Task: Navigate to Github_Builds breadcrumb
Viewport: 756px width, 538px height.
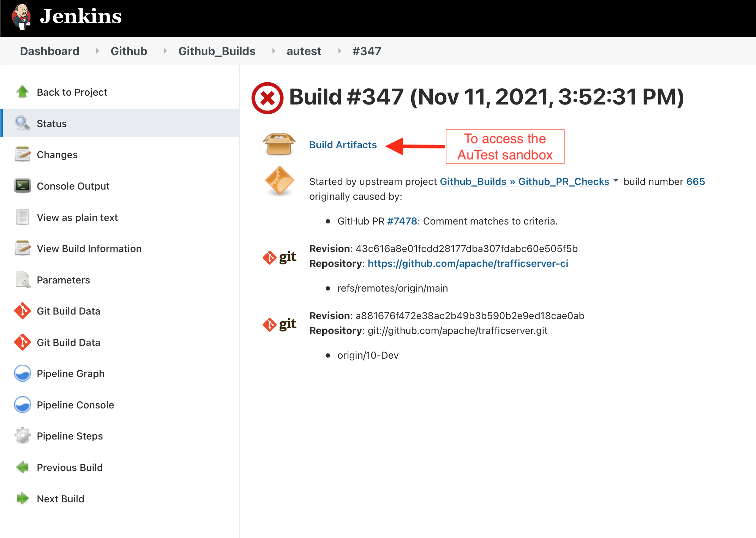Action: coord(217,51)
